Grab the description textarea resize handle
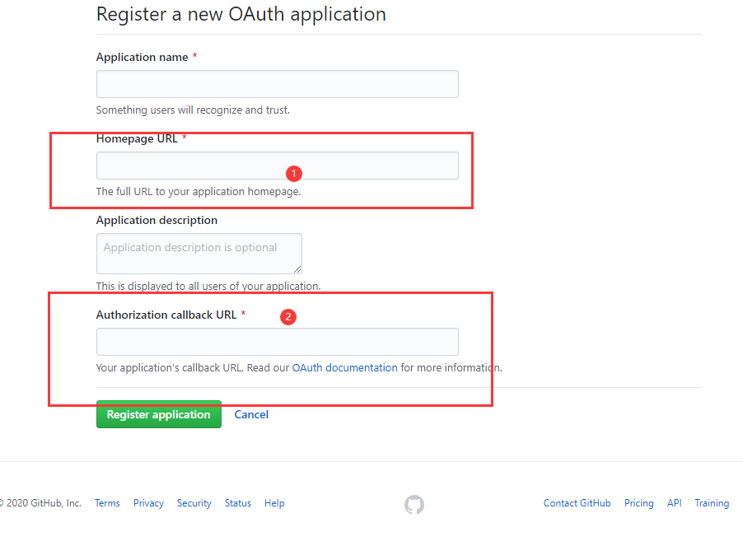The width and height of the screenshot is (743, 560). [297, 269]
